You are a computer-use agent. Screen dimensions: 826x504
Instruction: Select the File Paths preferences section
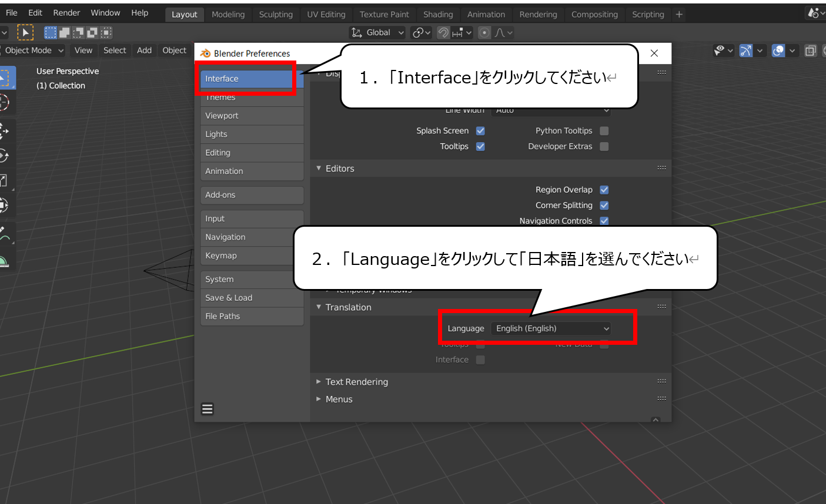[x=252, y=316]
